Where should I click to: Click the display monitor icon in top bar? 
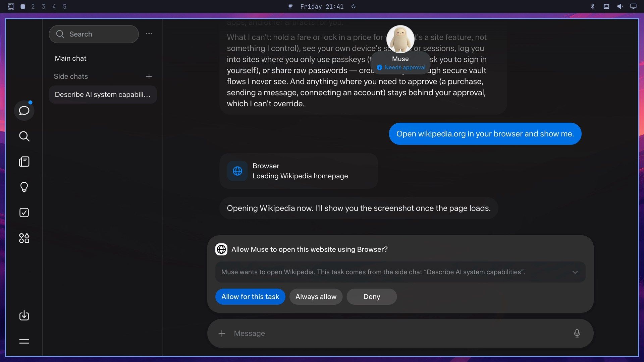[633, 6]
